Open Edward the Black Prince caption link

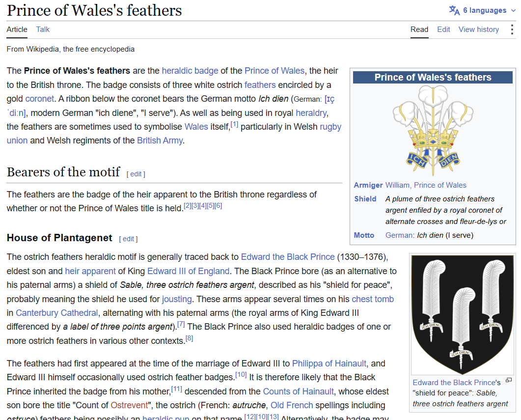coord(454,383)
